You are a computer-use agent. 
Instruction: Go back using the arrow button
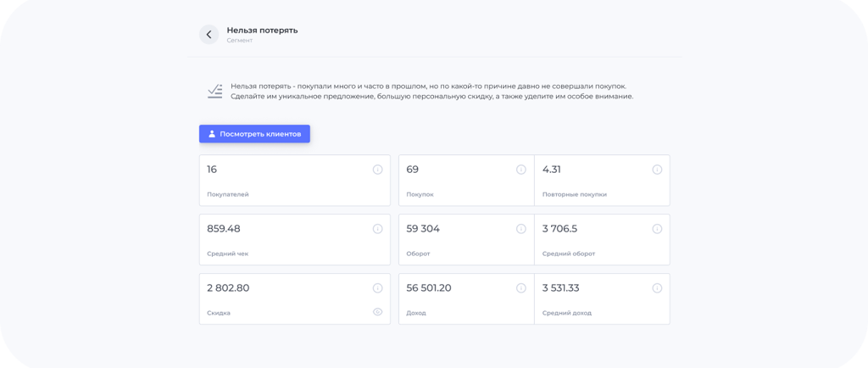pos(209,34)
